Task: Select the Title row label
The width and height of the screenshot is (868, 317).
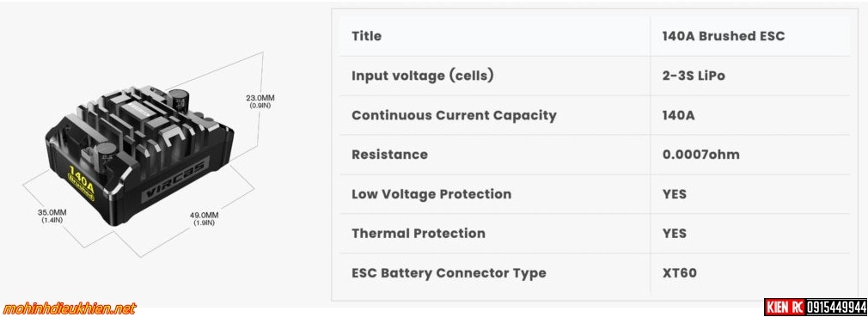Action: (366, 36)
